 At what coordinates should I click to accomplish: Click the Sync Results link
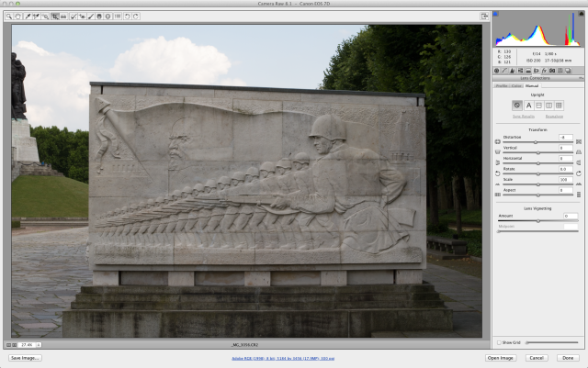(x=524, y=117)
